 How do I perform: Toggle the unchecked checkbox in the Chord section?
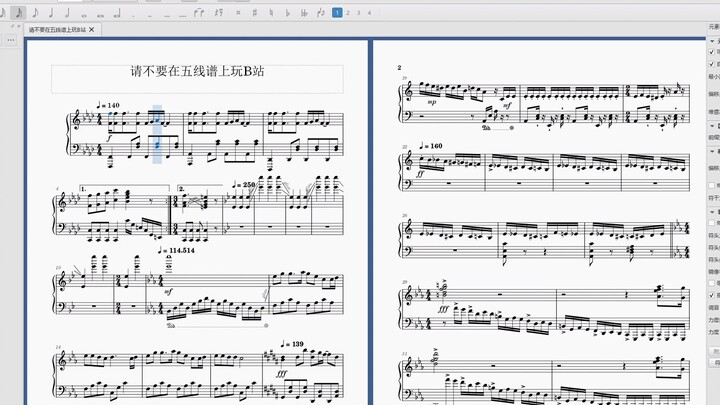tap(712, 185)
